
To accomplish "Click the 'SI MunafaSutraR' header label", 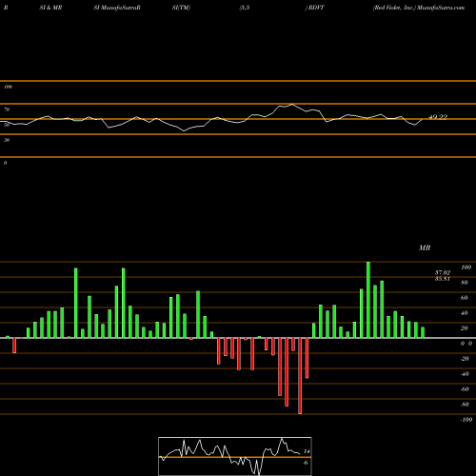I will click(117, 8).
